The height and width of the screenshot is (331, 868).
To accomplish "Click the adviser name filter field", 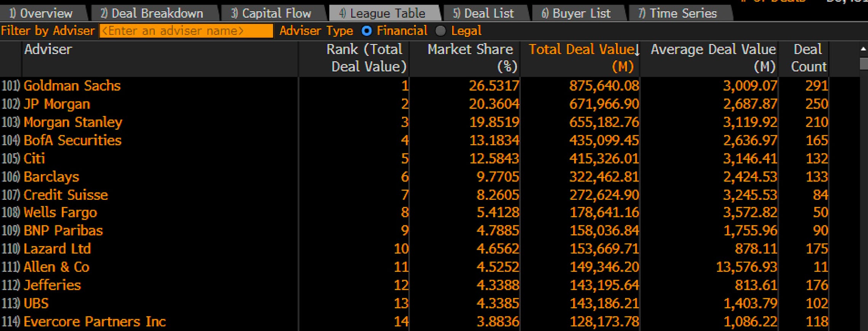I will coord(186,31).
